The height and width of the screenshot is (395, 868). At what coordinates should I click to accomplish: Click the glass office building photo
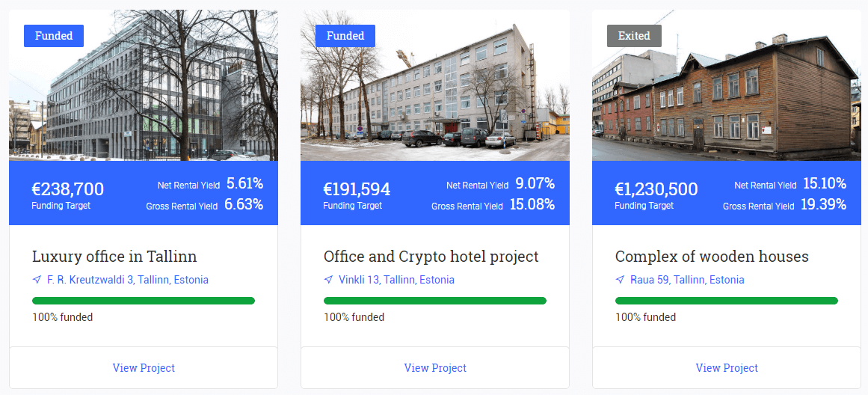(x=144, y=97)
